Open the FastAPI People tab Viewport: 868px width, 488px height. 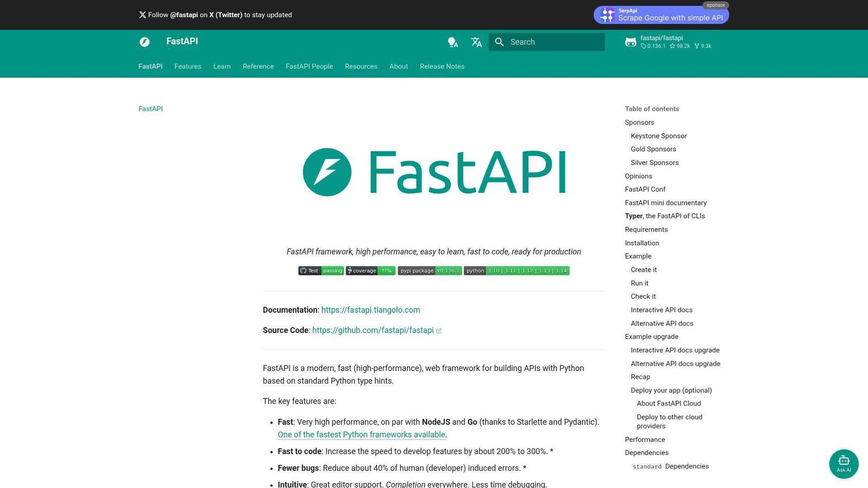(x=309, y=66)
